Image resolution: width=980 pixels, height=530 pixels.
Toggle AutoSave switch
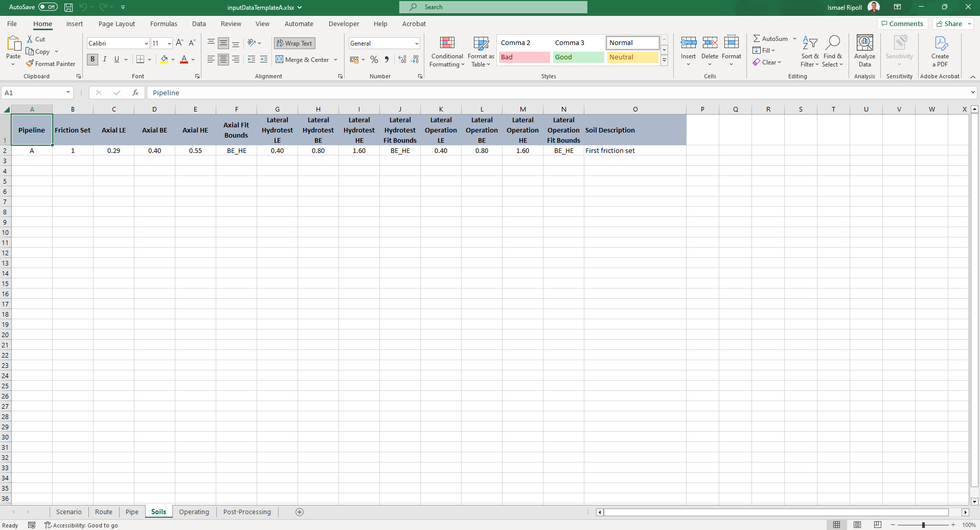[48, 7]
